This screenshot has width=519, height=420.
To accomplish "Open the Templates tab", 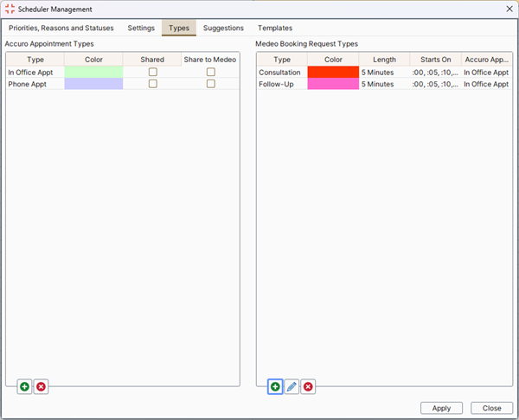I will 275,28.
